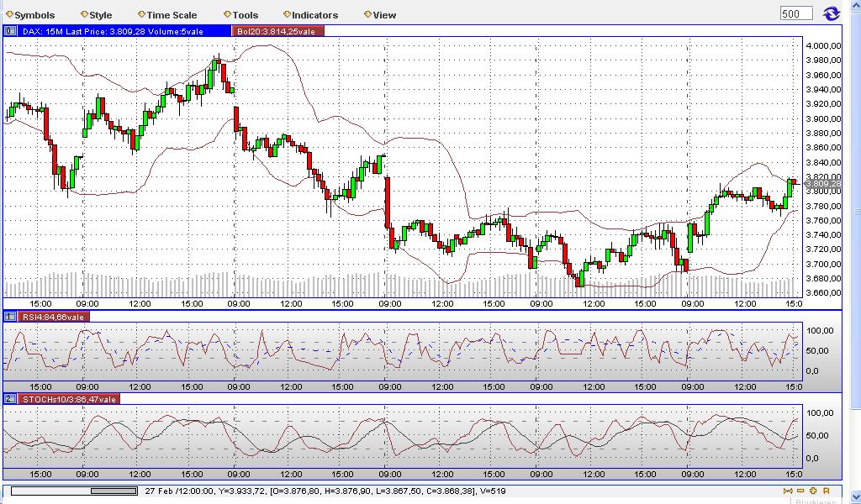Toggle the Bol20 indicator label
Viewport: 861px width, 504px height.
coord(277,30)
